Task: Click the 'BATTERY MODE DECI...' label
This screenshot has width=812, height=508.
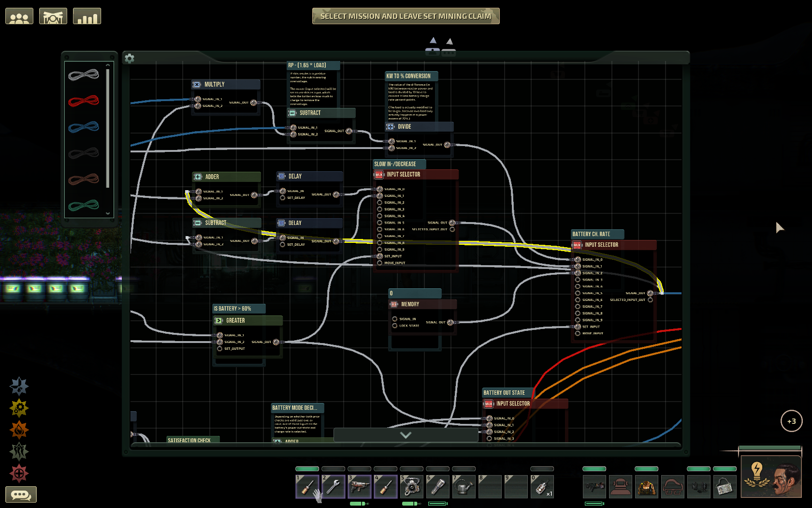Action: [x=297, y=408]
